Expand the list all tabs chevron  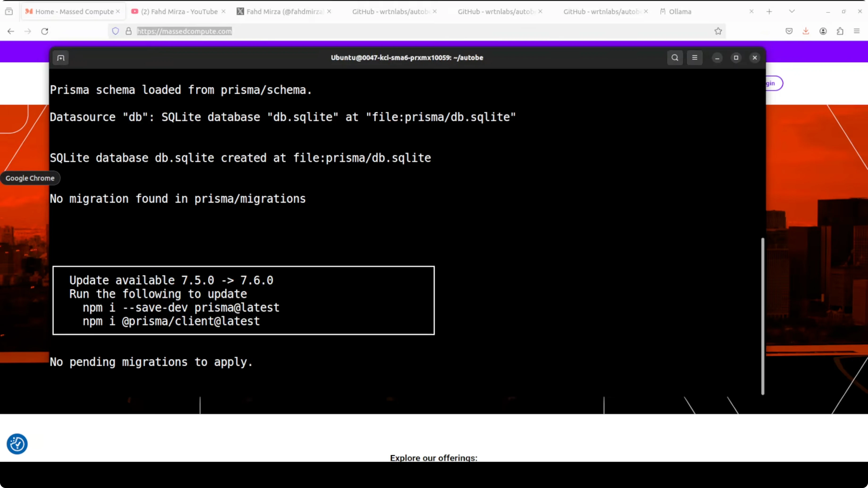[792, 12]
